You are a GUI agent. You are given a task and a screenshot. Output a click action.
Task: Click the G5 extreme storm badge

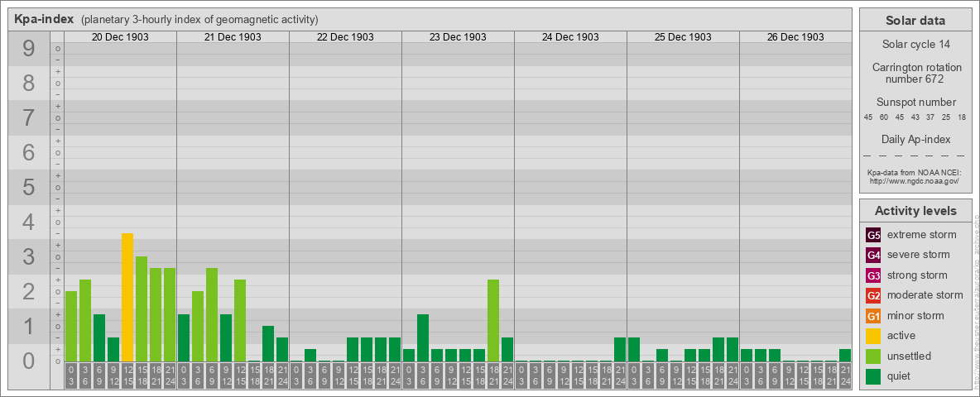(873, 236)
